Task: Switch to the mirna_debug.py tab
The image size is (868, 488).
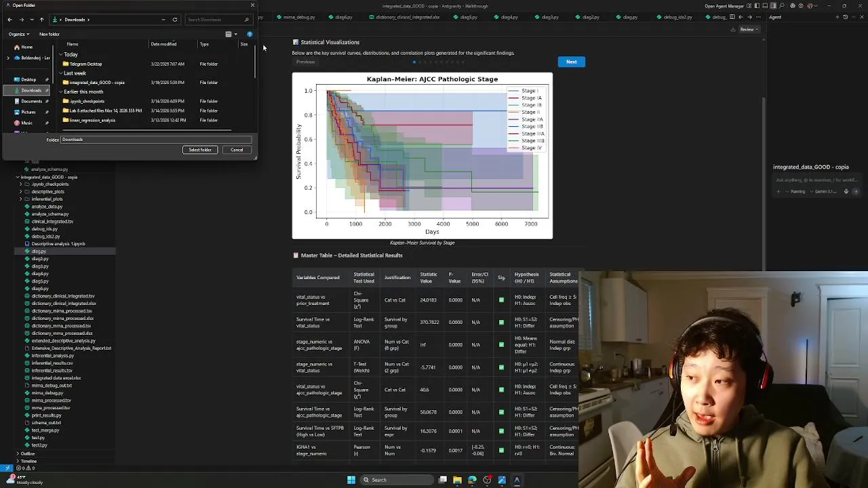Action: 297,17
